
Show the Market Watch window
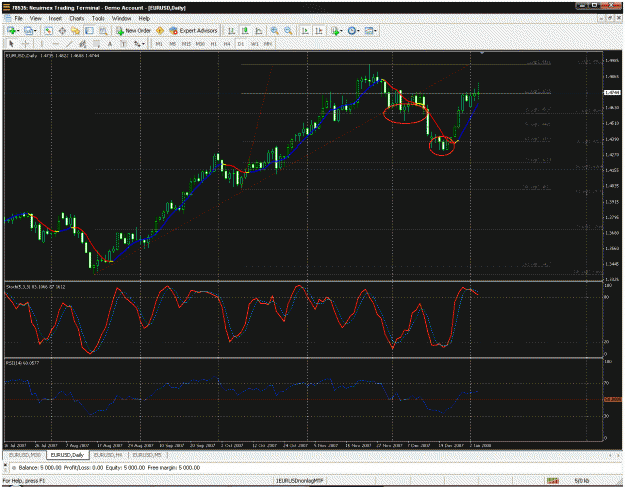48,31
